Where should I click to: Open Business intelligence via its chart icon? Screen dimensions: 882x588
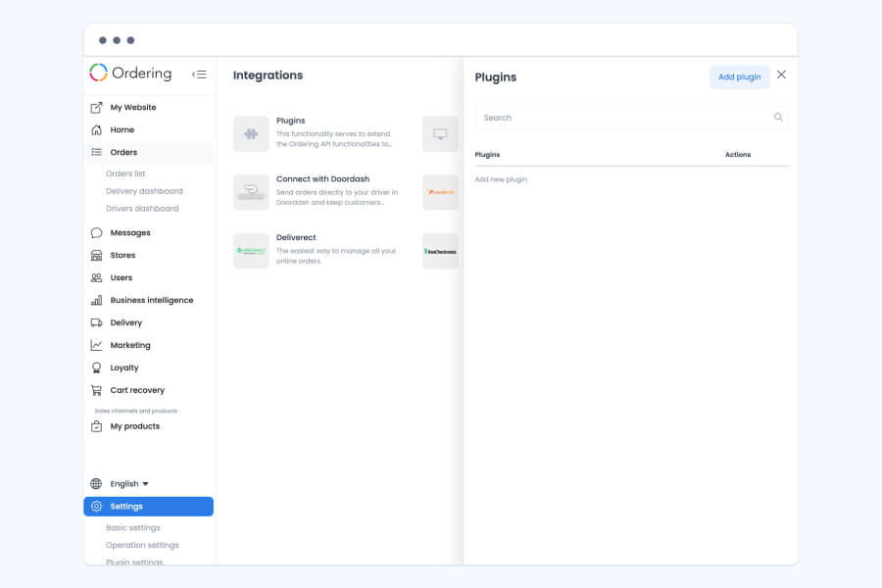point(96,300)
